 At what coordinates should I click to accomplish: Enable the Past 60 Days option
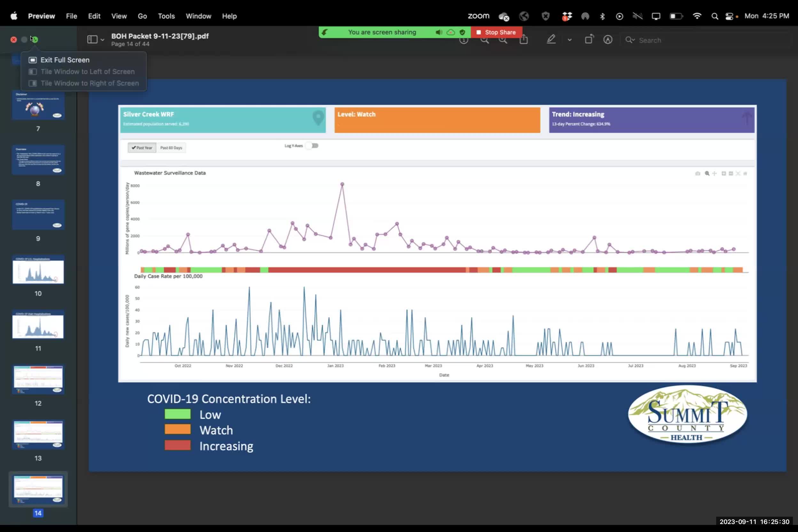[x=171, y=148]
